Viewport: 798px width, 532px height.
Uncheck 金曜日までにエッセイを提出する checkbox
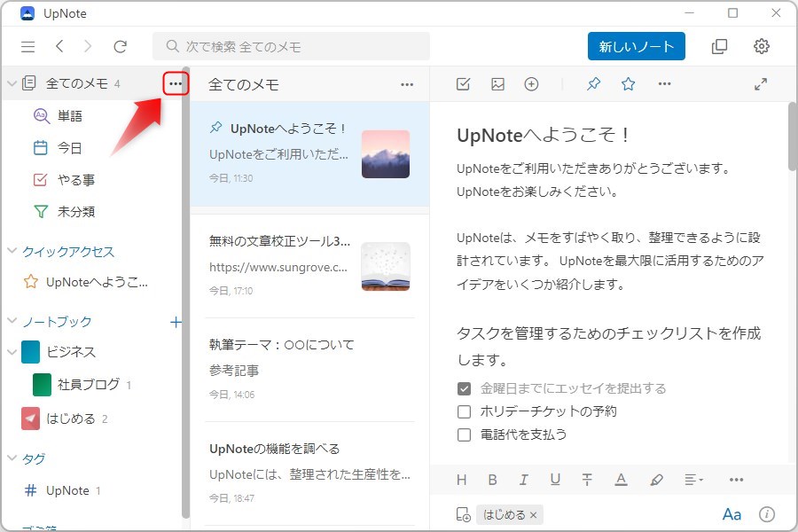point(464,389)
